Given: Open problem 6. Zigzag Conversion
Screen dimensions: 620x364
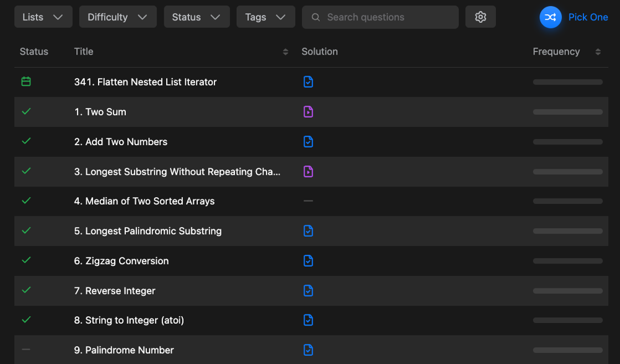Looking at the screenshot, I should [x=122, y=260].
